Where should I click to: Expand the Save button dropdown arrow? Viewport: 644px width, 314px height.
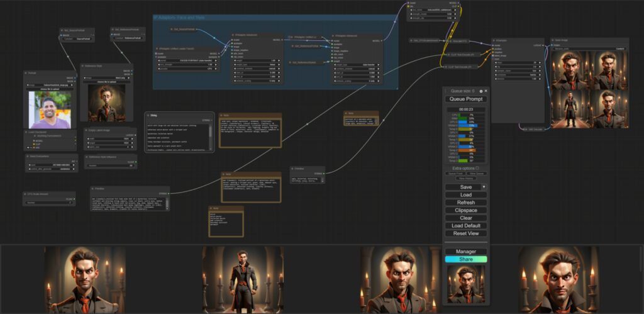click(x=483, y=187)
